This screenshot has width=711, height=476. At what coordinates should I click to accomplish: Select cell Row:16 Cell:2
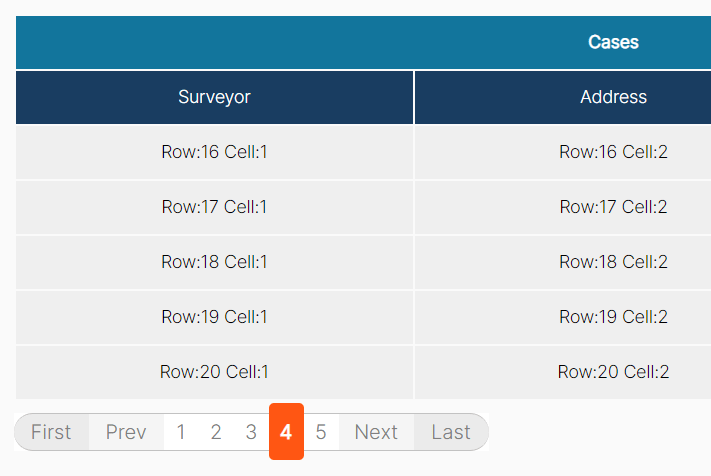(563, 152)
